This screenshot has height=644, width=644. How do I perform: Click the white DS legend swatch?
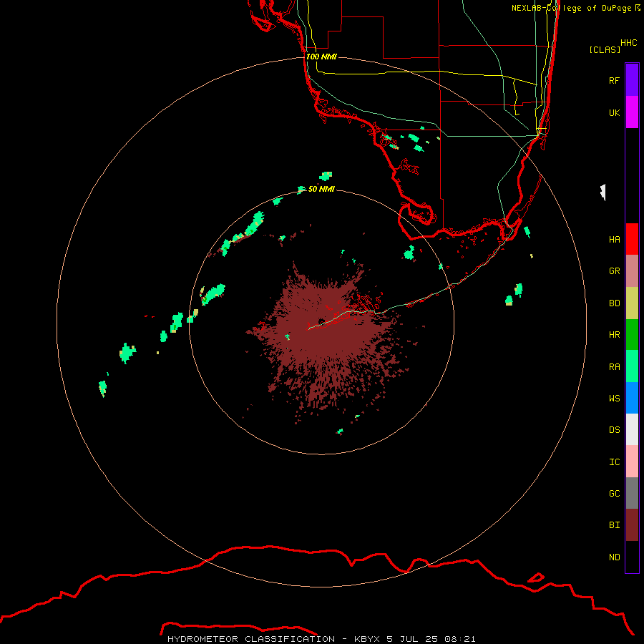click(632, 429)
